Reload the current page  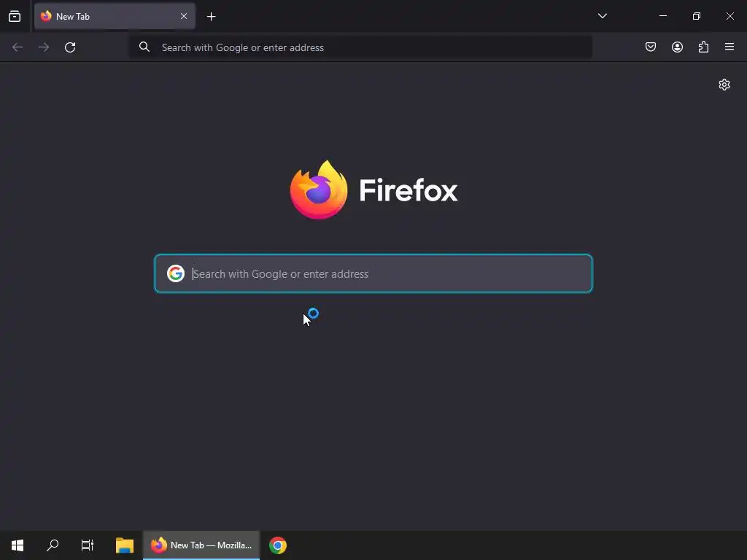tap(70, 47)
